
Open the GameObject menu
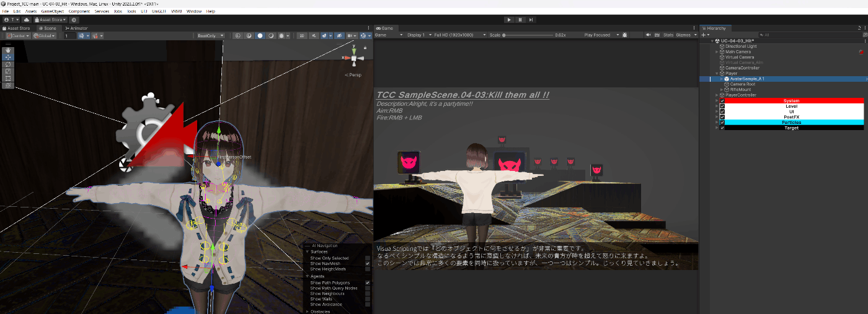click(53, 11)
